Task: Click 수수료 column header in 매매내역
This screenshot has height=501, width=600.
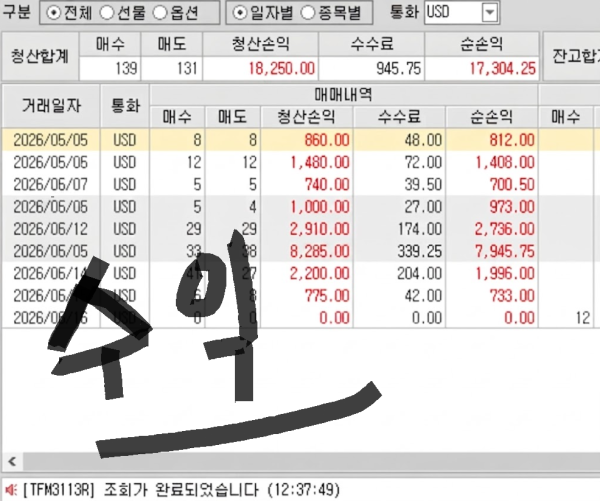Action: (399, 116)
